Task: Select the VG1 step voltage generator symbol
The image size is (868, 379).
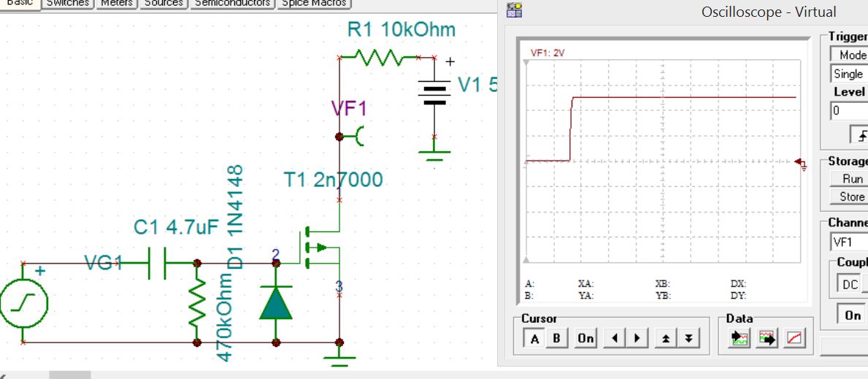Action: click(23, 303)
